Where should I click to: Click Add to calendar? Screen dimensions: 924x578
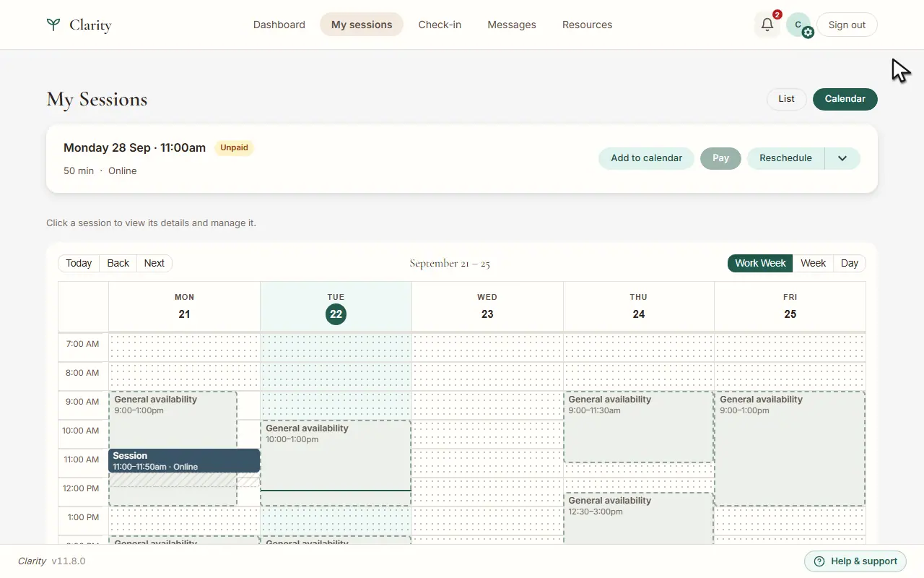point(647,158)
